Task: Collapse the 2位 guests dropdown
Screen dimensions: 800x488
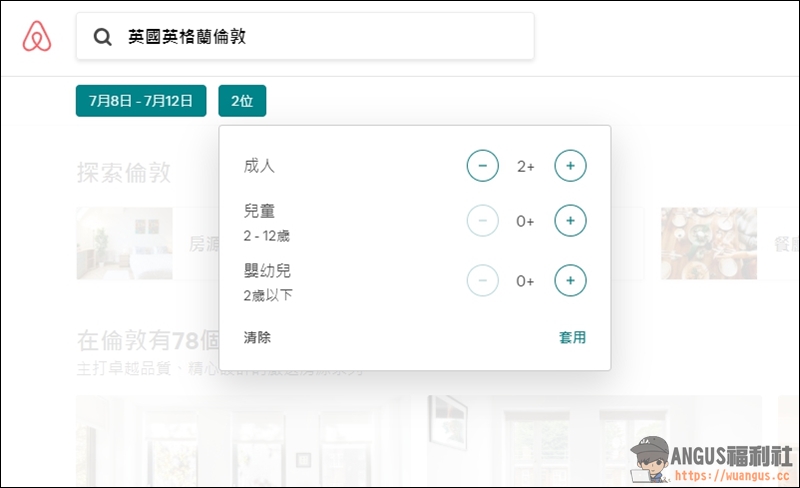Action: point(242,101)
